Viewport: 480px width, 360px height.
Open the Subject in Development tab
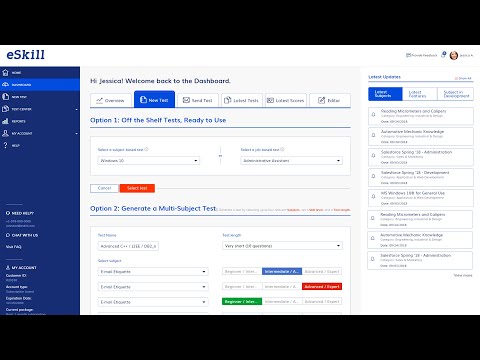pyautogui.click(x=456, y=94)
